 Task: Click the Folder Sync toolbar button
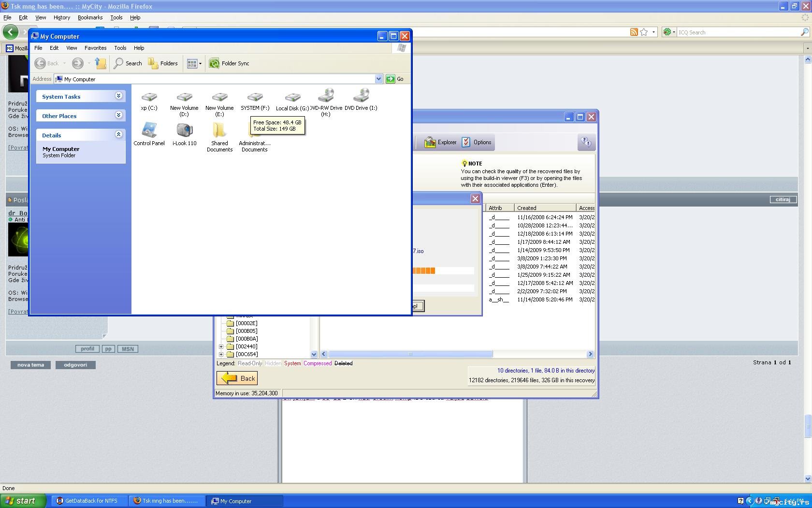230,63
